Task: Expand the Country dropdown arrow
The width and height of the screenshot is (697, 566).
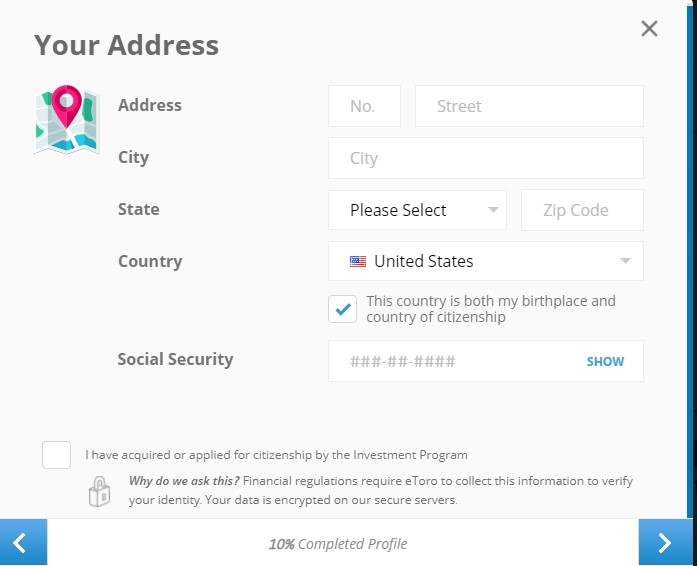Action: tap(625, 261)
